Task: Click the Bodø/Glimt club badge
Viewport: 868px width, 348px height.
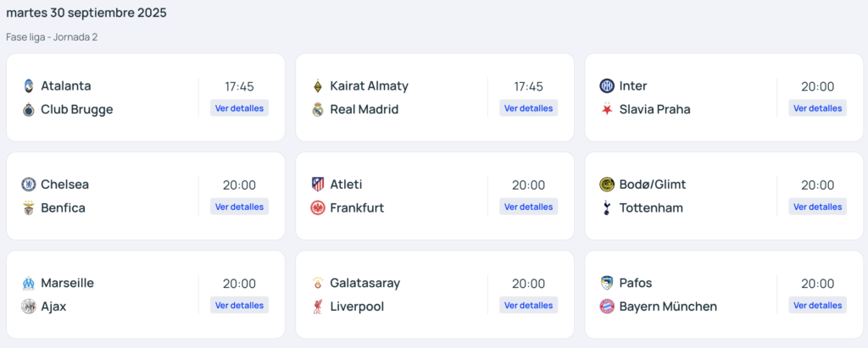Action: [x=607, y=185]
